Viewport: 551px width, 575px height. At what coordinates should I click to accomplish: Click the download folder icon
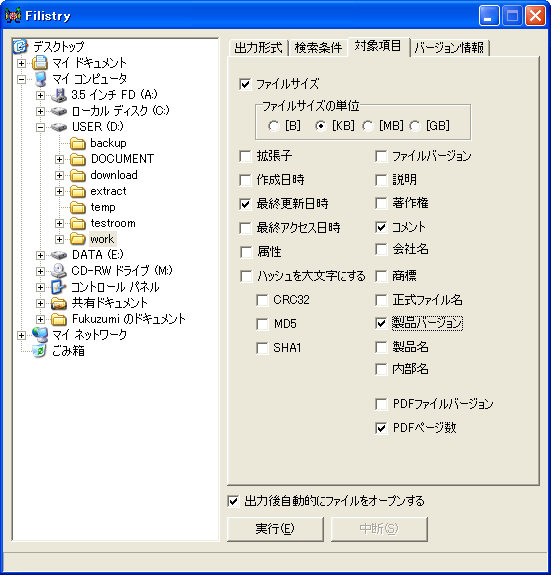(x=78, y=175)
